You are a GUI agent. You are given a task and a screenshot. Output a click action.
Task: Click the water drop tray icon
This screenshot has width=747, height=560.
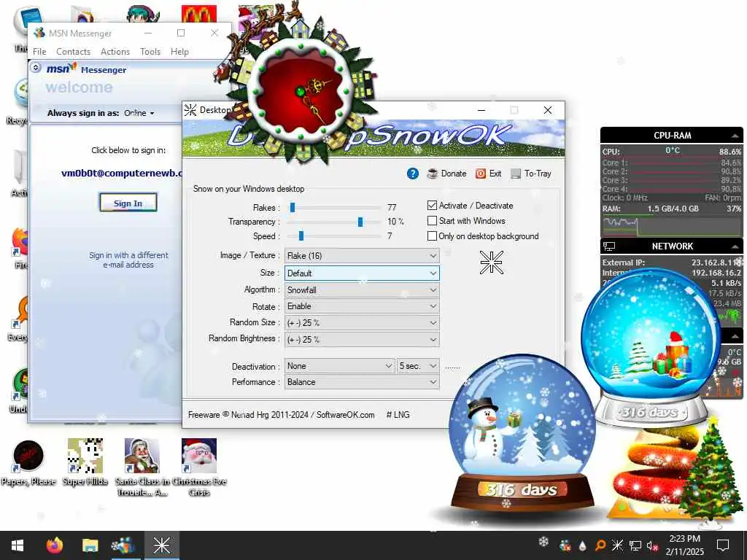tap(582, 545)
